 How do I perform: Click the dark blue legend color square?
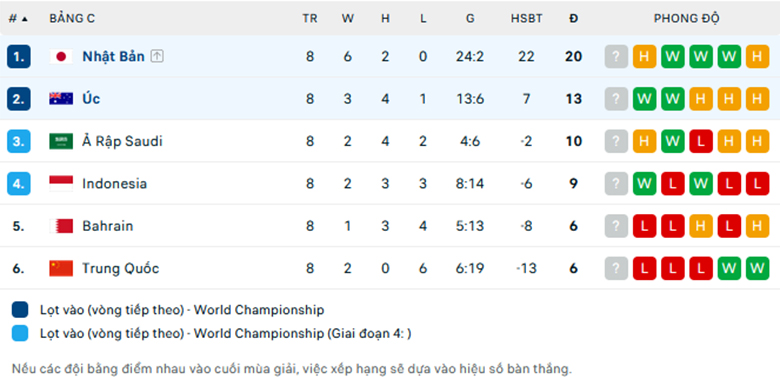coord(20,310)
